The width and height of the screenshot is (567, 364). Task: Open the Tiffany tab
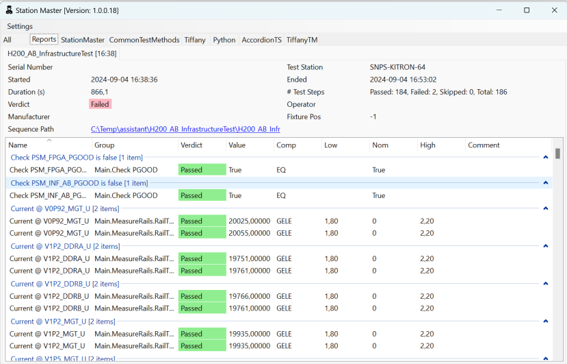click(x=195, y=40)
